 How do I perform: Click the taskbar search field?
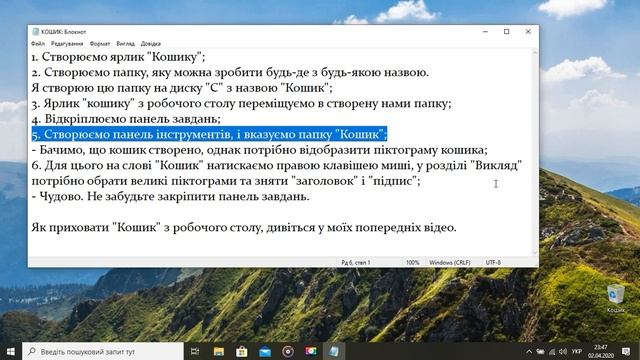pyautogui.click(x=103, y=351)
